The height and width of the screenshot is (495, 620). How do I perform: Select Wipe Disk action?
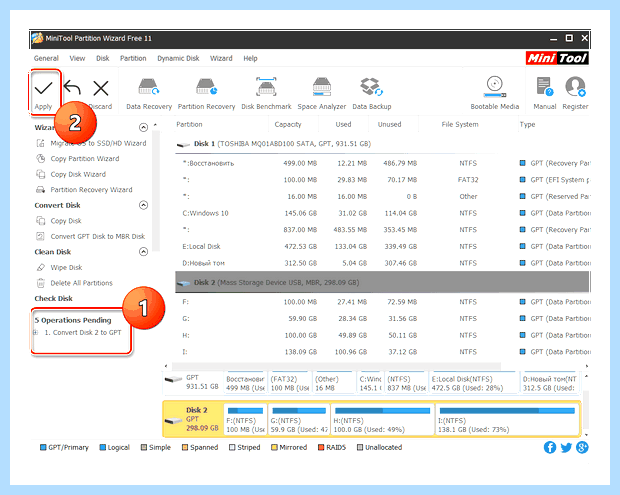66,268
